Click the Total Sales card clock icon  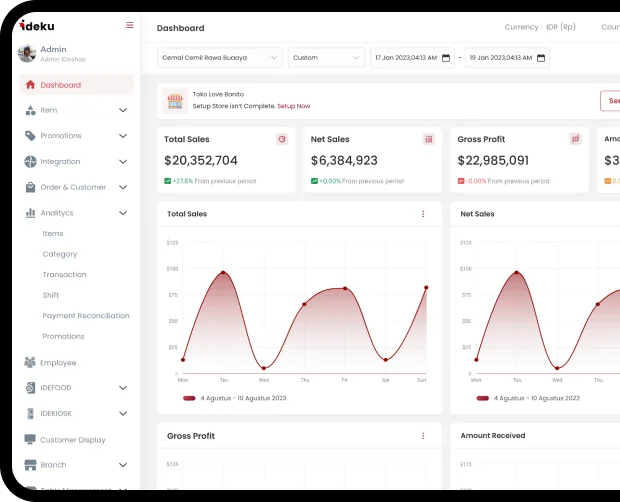[282, 139]
